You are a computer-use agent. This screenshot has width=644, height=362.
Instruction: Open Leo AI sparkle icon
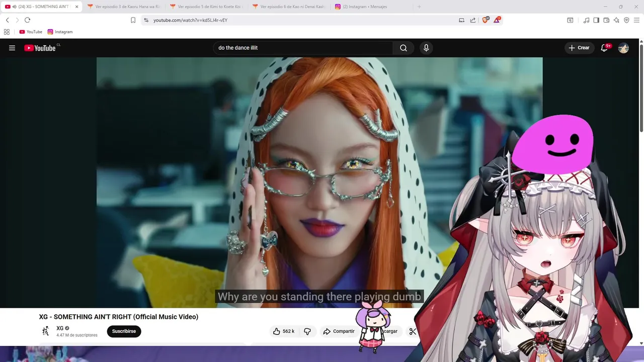point(616,20)
